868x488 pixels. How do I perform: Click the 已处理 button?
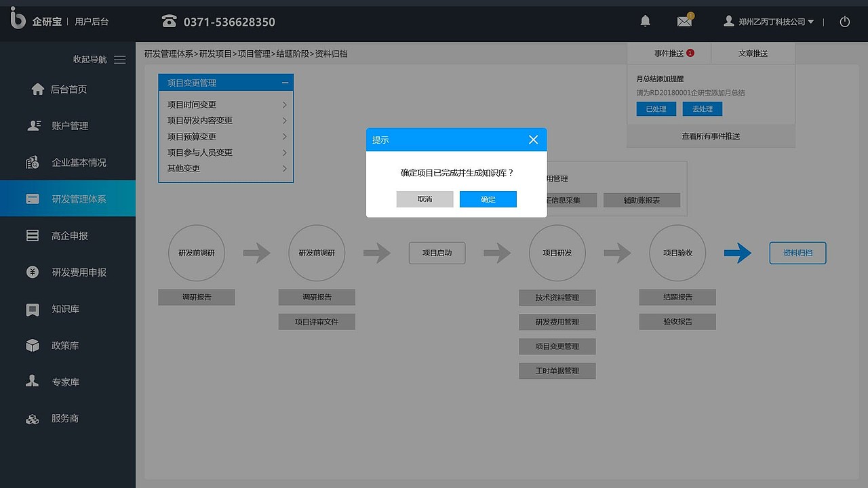point(656,108)
